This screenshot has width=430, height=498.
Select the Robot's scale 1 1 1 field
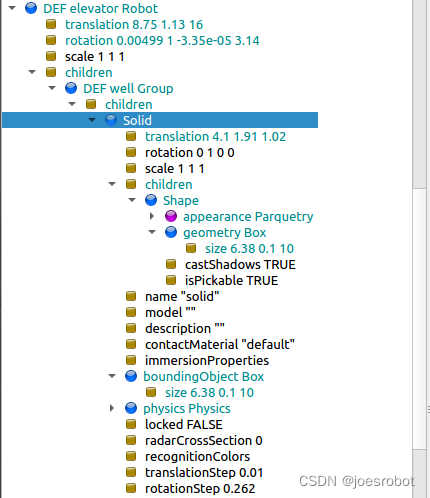[95, 56]
